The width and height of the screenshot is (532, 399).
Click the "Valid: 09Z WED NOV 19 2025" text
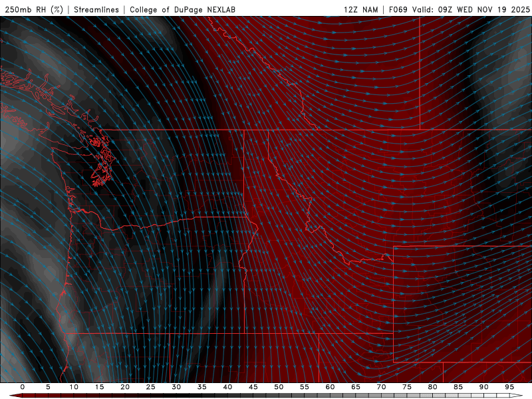coord(471,9)
